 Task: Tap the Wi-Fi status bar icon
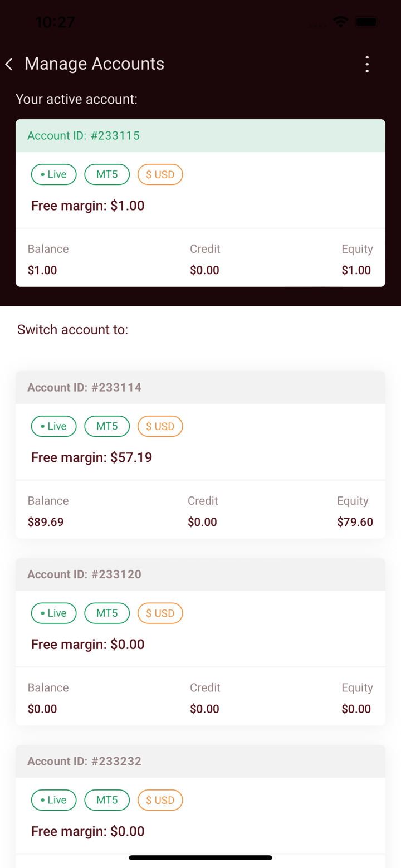tap(340, 22)
